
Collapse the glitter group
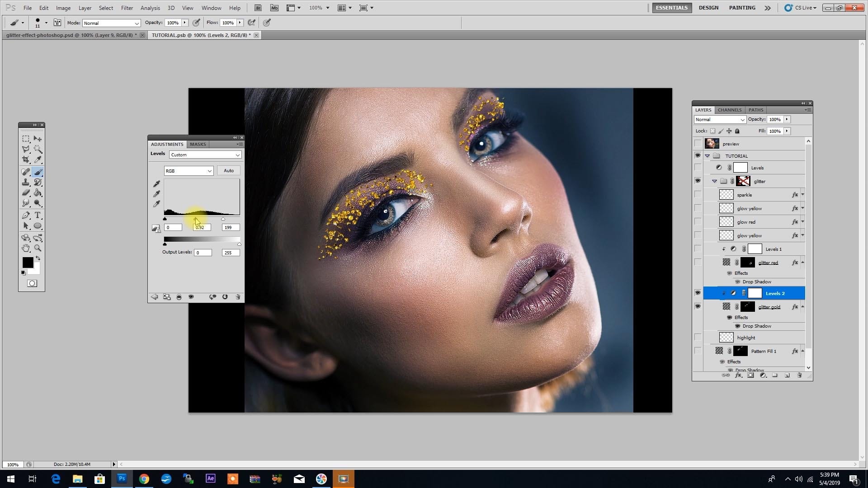[715, 181]
